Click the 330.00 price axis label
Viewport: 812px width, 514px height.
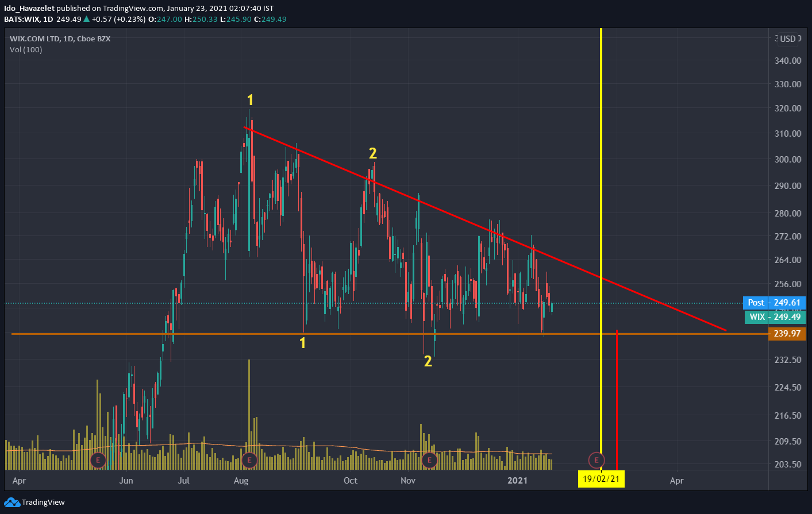pyautogui.click(x=788, y=84)
